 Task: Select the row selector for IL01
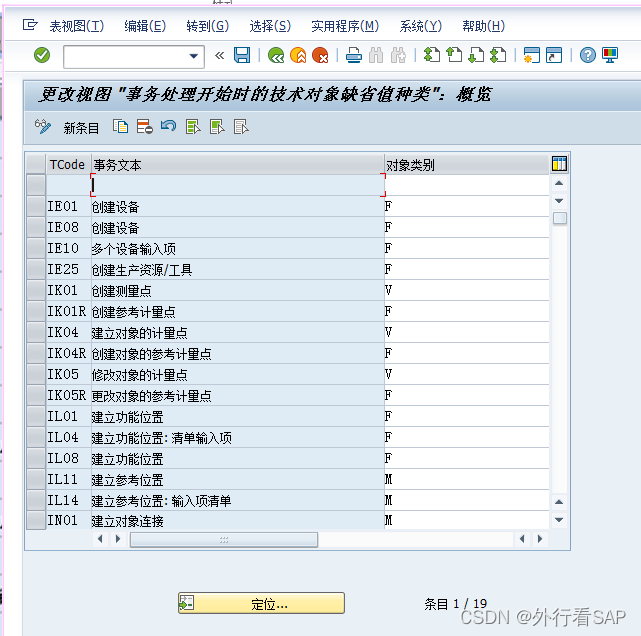pos(36,417)
